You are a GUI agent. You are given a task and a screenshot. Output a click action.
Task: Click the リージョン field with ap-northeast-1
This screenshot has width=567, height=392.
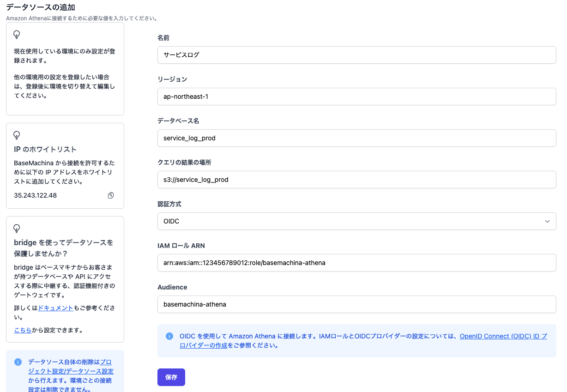click(x=356, y=96)
